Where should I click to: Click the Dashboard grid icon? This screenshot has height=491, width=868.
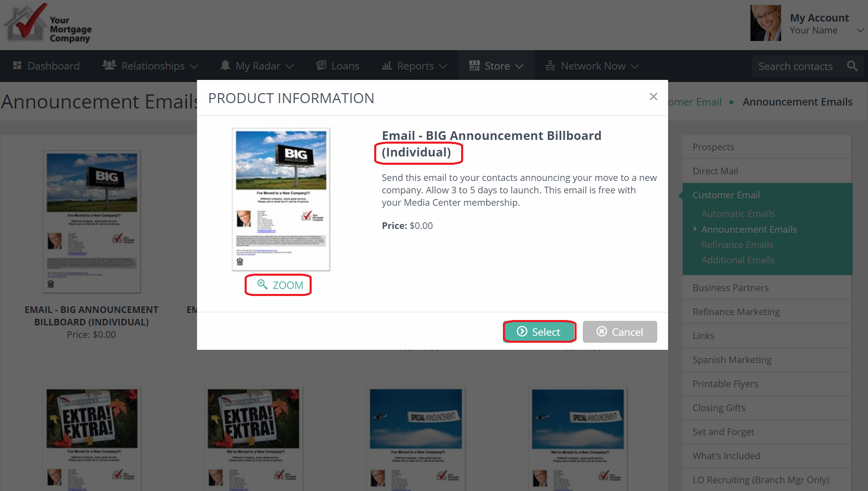[17, 65]
